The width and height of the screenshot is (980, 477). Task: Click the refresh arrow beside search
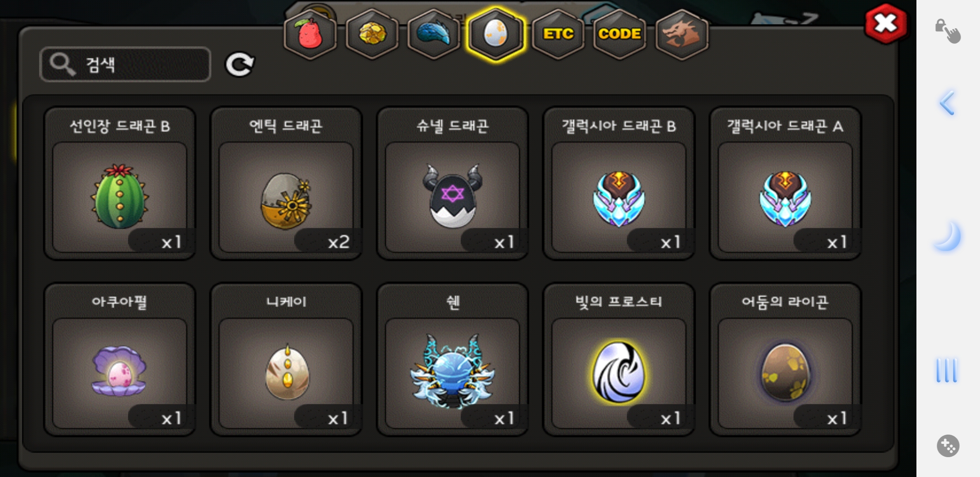click(x=240, y=64)
